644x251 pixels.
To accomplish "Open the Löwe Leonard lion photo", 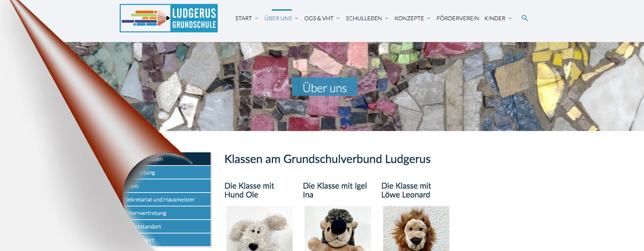I will [x=416, y=229].
